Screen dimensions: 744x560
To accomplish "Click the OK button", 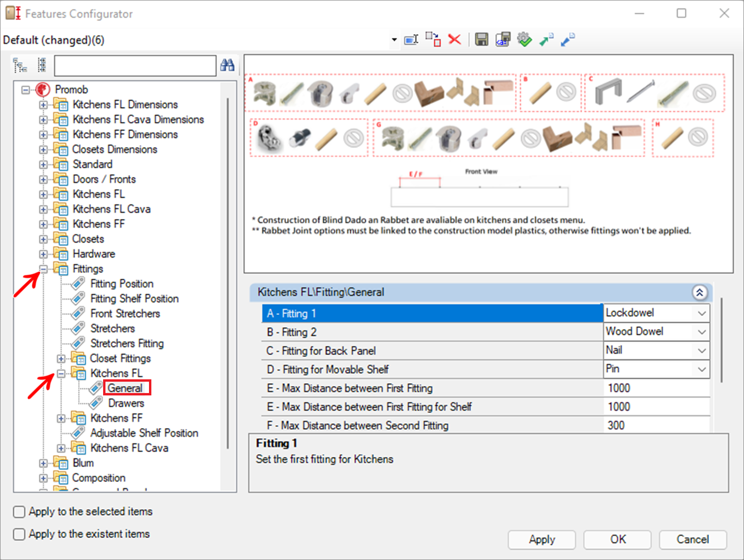I will point(618,540).
